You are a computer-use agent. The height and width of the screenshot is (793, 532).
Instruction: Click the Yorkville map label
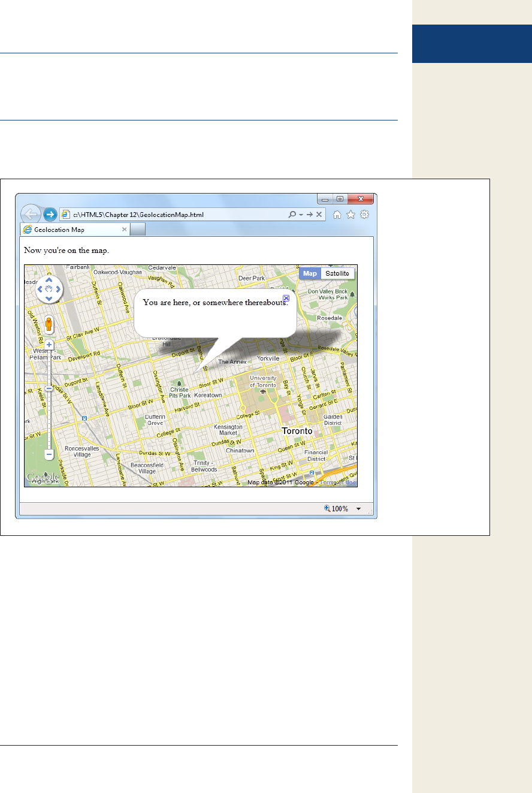pos(268,358)
